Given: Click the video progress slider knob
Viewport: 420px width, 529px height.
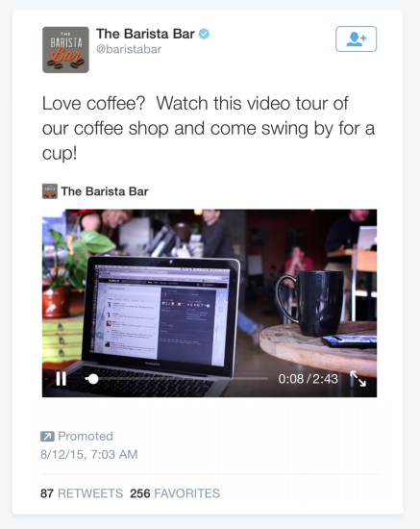Looking at the screenshot, I should point(92,379).
